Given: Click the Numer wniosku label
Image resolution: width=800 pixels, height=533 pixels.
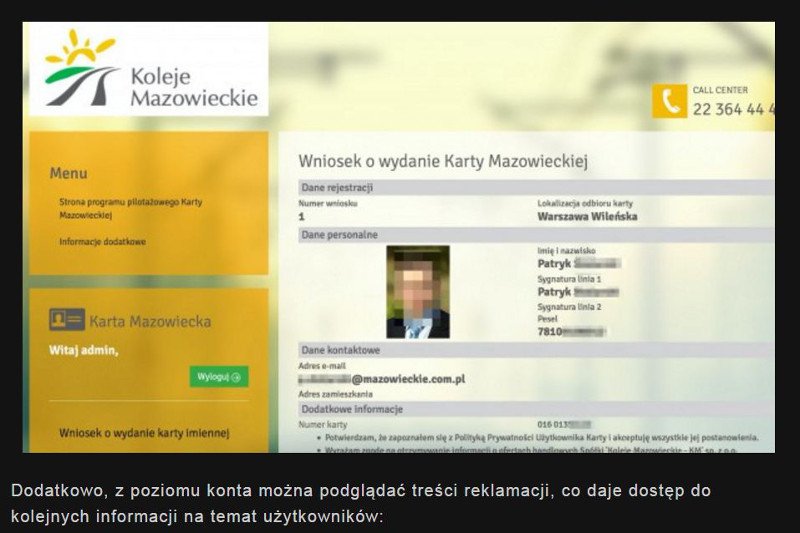Looking at the screenshot, I should pos(328,203).
